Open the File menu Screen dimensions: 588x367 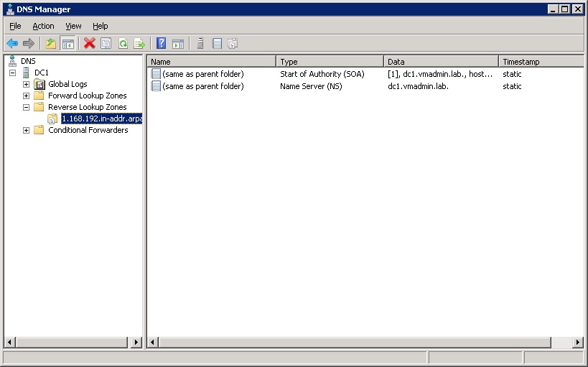pyautogui.click(x=15, y=26)
